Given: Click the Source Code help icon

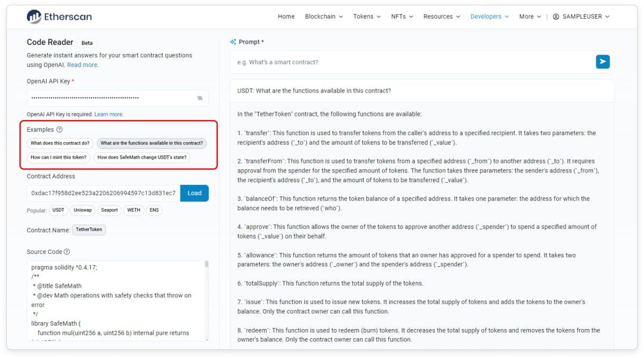Looking at the screenshot, I should coord(67,252).
